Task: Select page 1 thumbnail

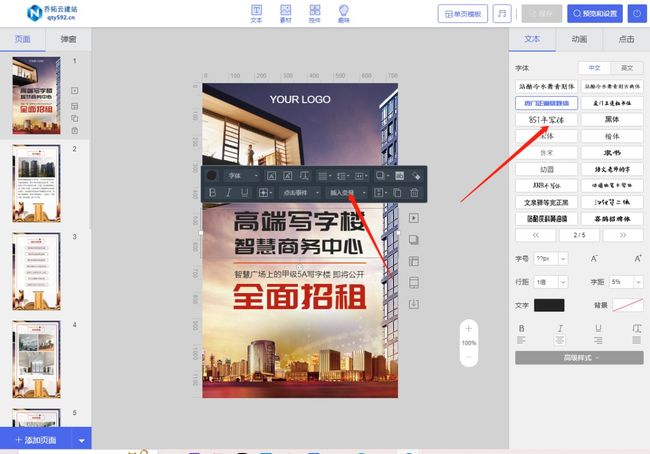Action: (x=36, y=95)
